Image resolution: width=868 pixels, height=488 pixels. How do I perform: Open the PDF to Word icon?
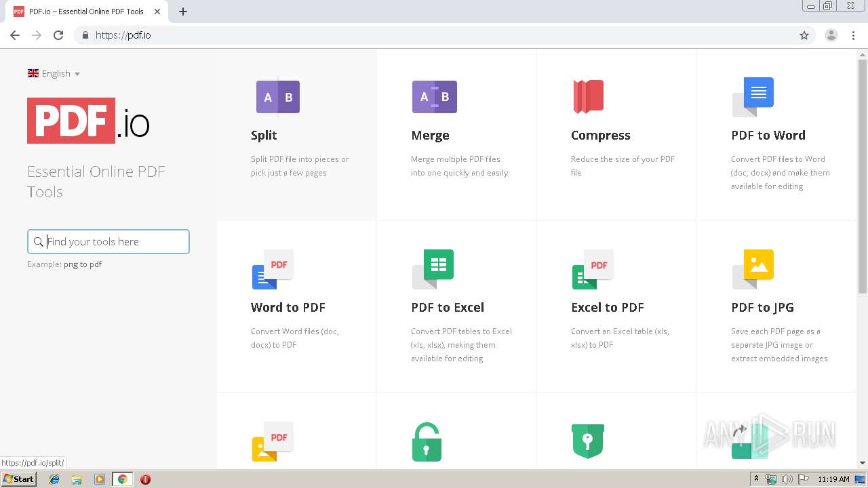point(753,96)
